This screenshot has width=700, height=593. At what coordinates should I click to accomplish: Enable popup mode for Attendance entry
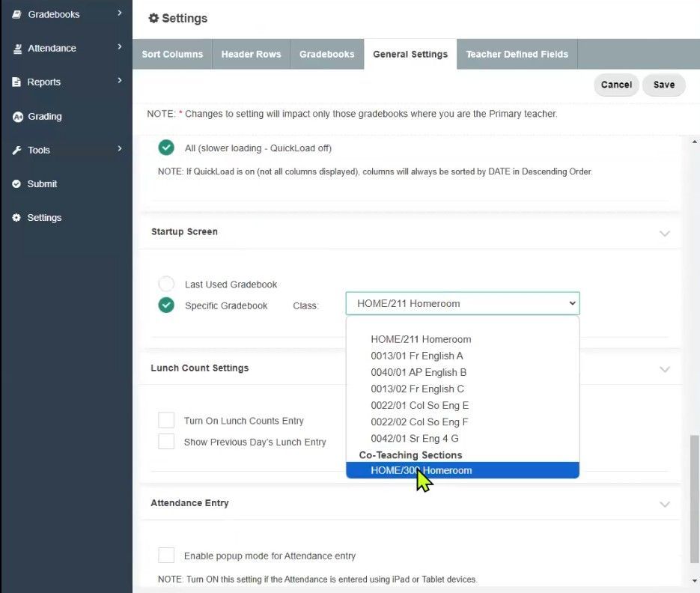click(x=165, y=556)
